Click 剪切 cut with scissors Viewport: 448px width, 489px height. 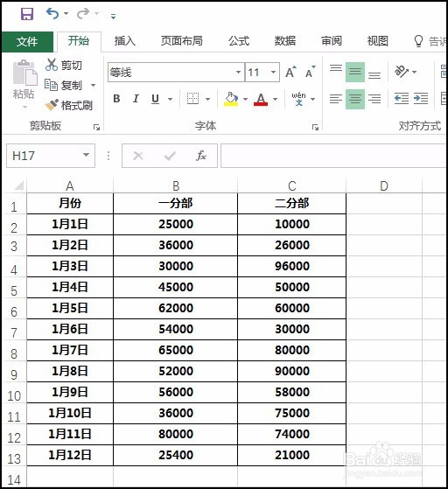pos(64,66)
